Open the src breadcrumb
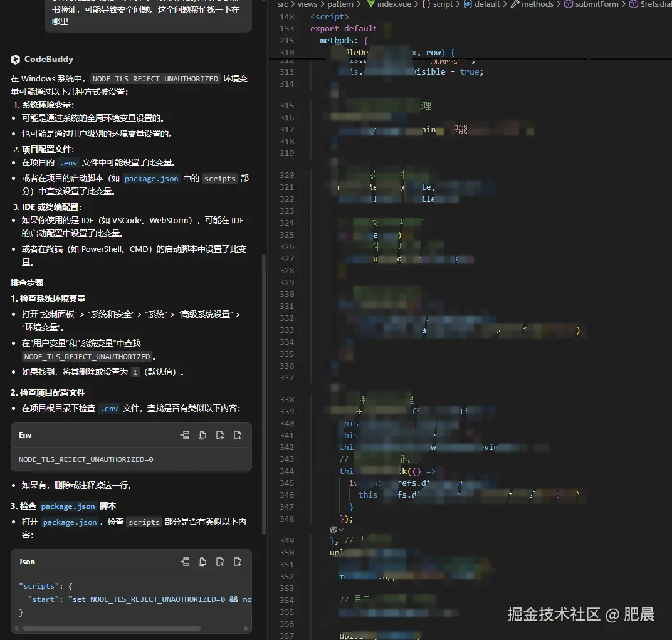This screenshot has height=640, width=672. coord(283,4)
